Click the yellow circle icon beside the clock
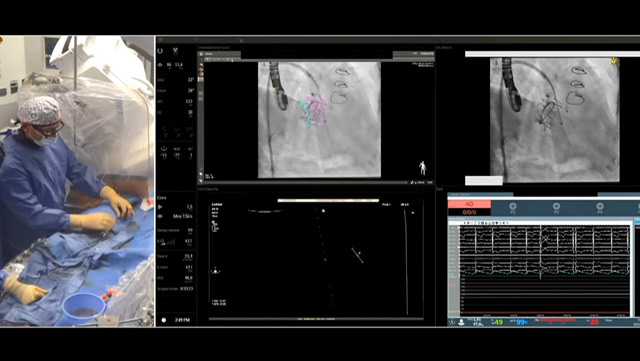 164,320
